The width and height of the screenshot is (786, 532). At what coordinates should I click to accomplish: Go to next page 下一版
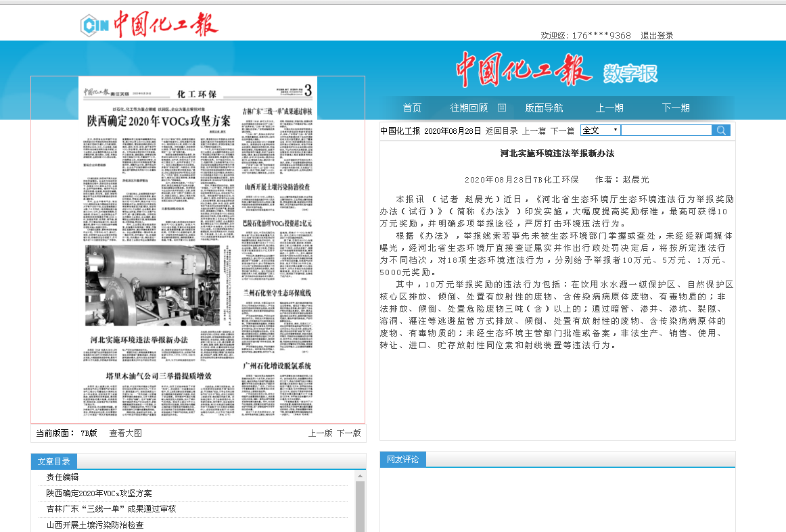(x=349, y=433)
